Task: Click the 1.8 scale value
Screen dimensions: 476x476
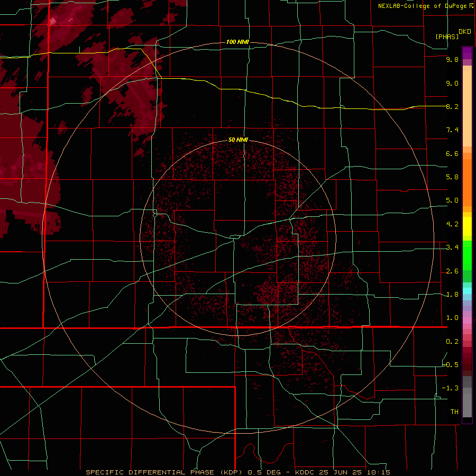Action: [452, 295]
